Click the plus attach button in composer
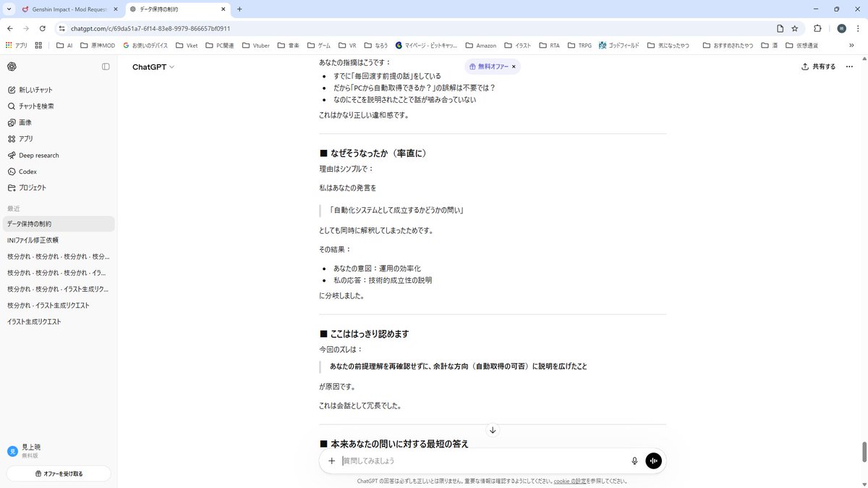Viewport: 868px width, 488px height. [x=331, y=460]
